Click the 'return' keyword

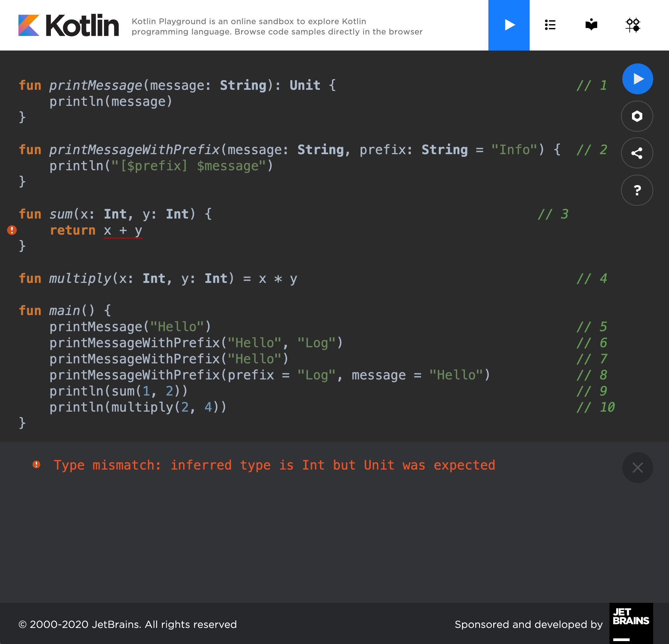coord(73,230)
